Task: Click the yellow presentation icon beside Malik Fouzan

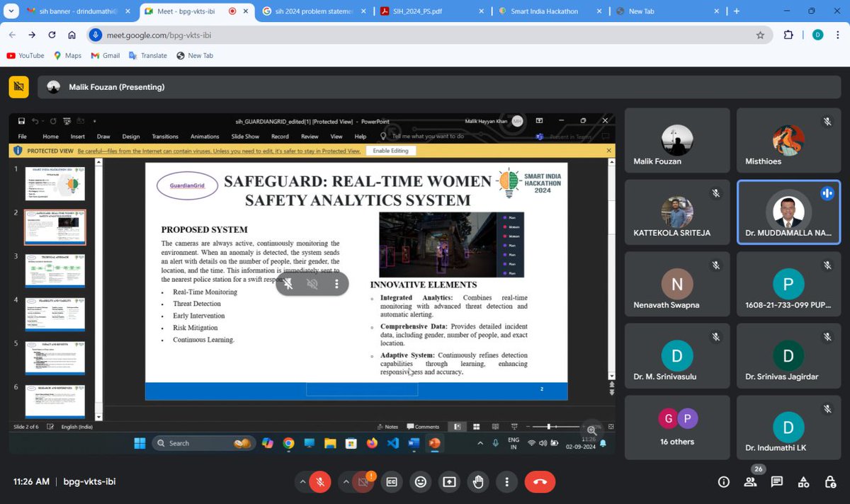Action: pos(19,87)
